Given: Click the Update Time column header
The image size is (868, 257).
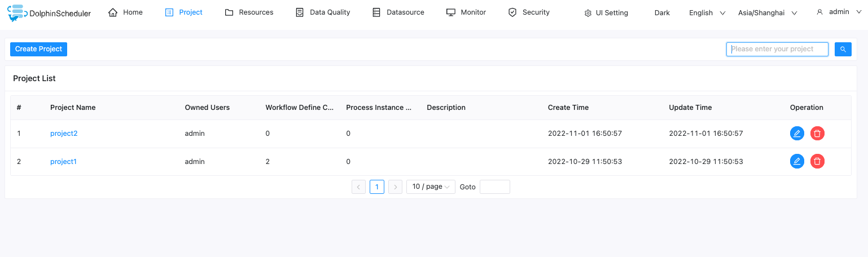Looking at the screenshot, I should (x=690, y=108).
